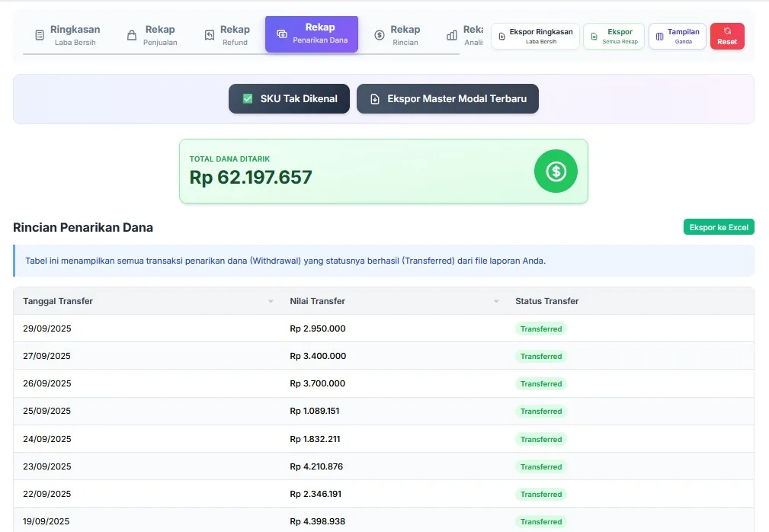
Task: Click the reset icon inside the red Reset button
Action: pos(727,30)
